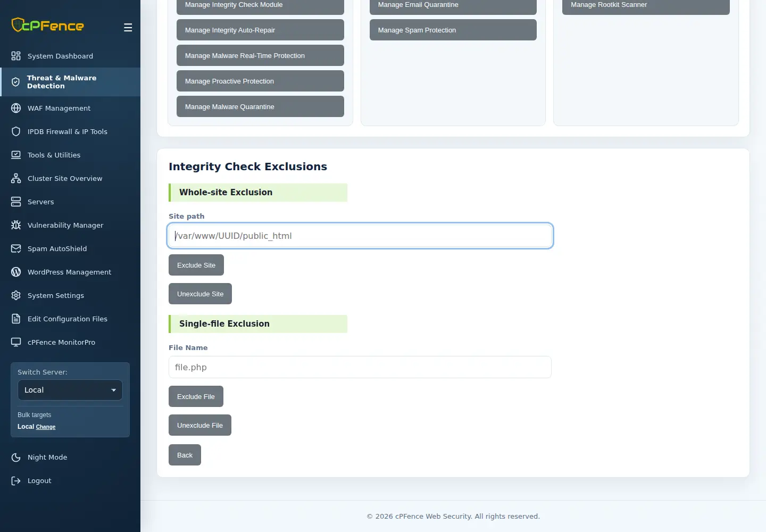Click the Unexclude Site button
The image size is (766, 532).
pos(200,294)
